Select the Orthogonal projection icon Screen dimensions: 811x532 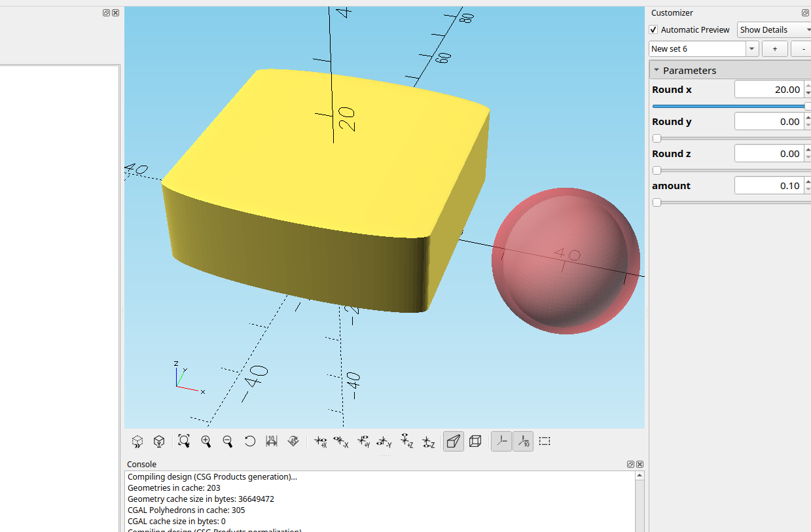pos(475,442)
